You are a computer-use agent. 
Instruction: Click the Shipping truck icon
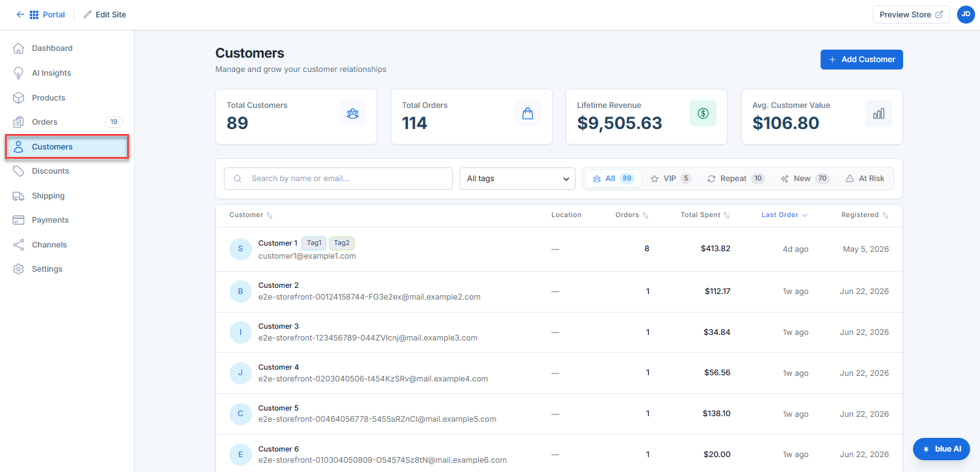[19, 196]
